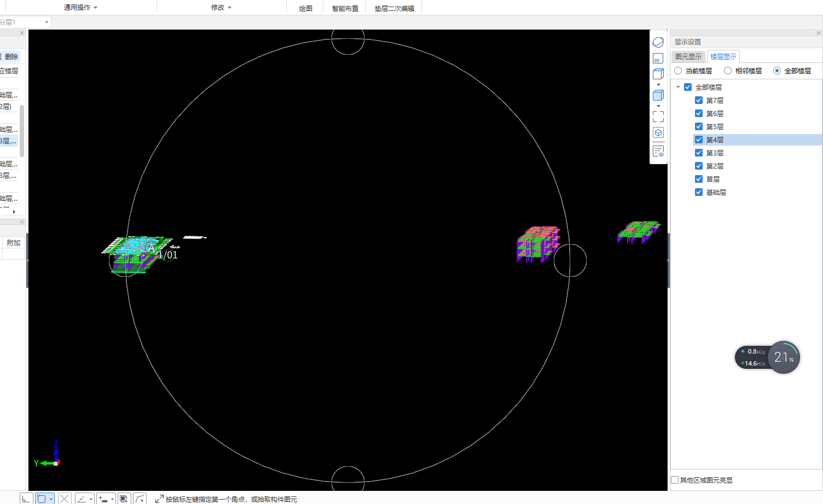The height and width of the screenshot is (504, 823).
Task: Select the rectangle selection mode icon
Action: pos(42,499)
